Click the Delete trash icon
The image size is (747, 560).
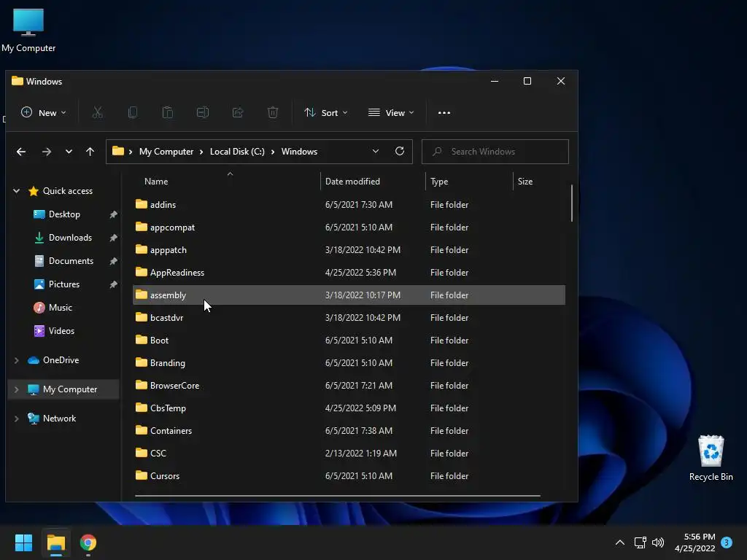click(x=273, y=113)
